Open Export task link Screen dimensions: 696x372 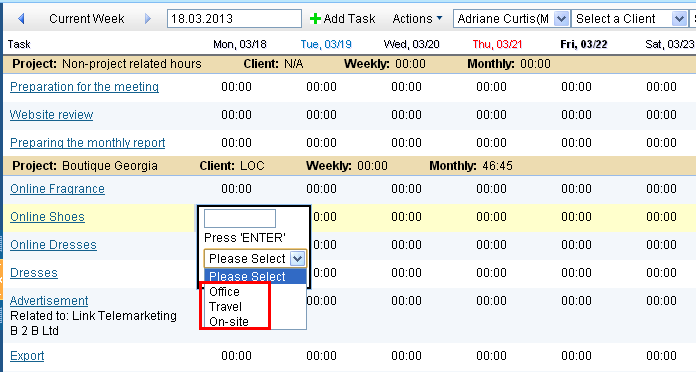point(27,356)
